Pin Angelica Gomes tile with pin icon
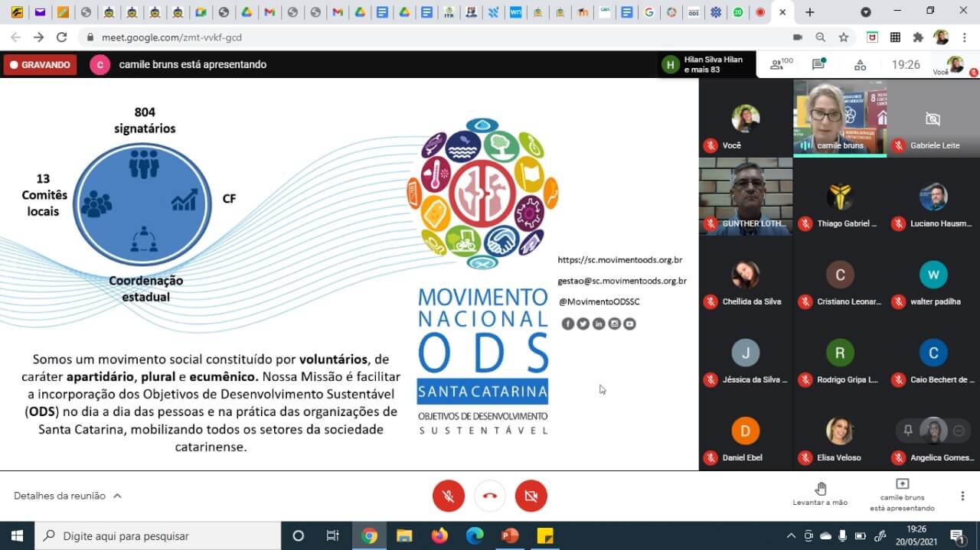 tap(908, 431)
